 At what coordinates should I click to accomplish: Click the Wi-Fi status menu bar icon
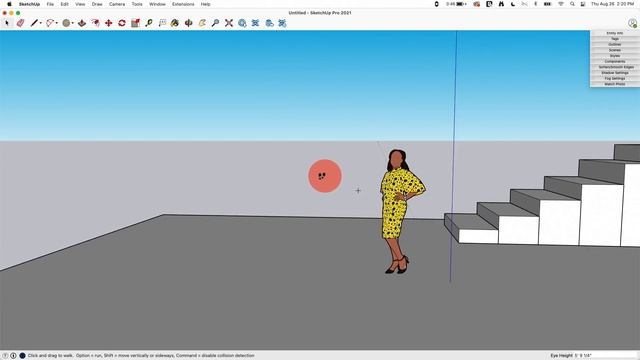coord(561,4)
